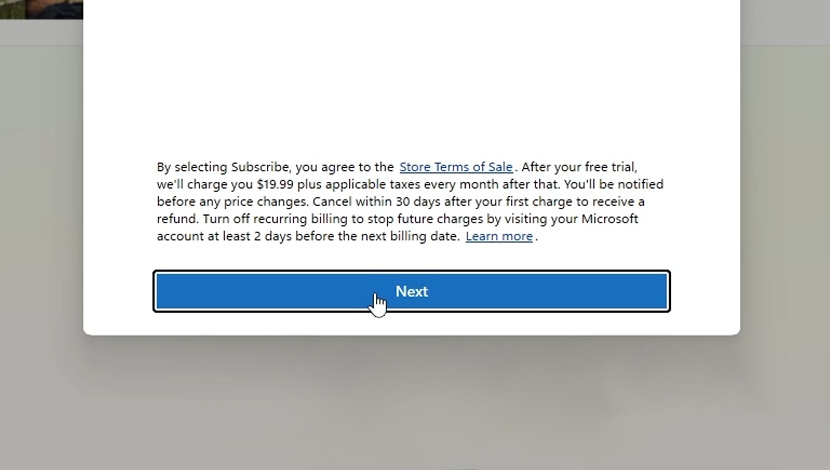This screenshot has height=470, width=830.
Task: Click the word Microsoft in the billing terms
Action: (x=610, y=219)
